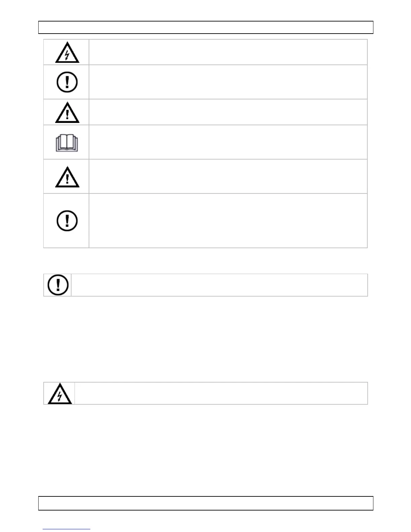The image size is (411, 532).
Task: Select the large blank cell in the tallest table row
Action: pos(228,221)
